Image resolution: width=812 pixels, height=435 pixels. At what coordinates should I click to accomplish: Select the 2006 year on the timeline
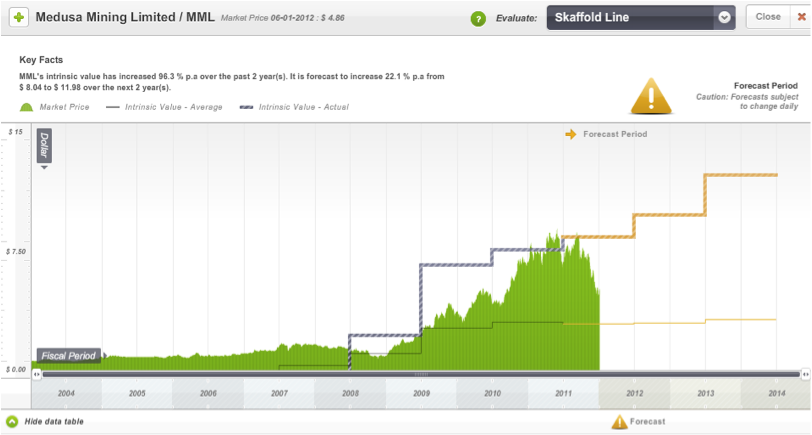208,394
